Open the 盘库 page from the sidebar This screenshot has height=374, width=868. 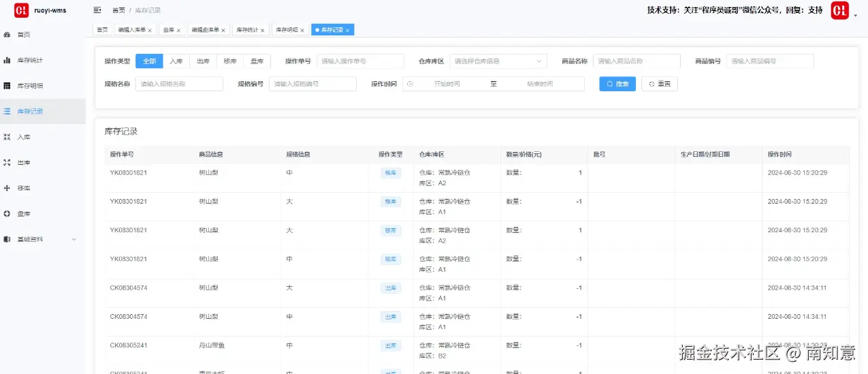[43, 213]
